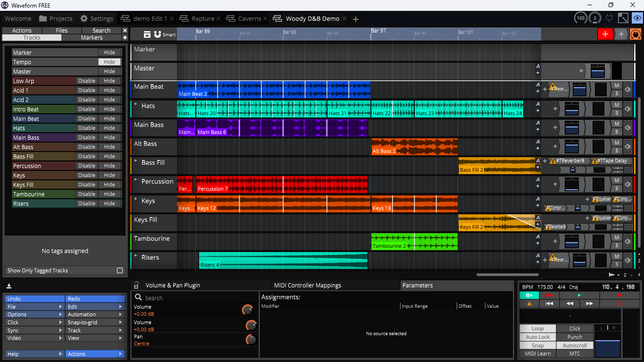The height and width of the screenshot is (362, 644).
Task: Click the return-to-start transport button
Action: (x=549, y=303)
